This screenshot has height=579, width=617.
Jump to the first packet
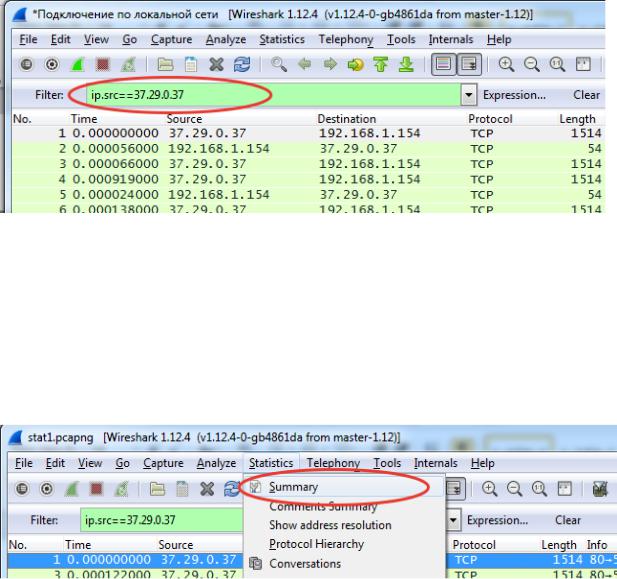(x=381, y=64)
